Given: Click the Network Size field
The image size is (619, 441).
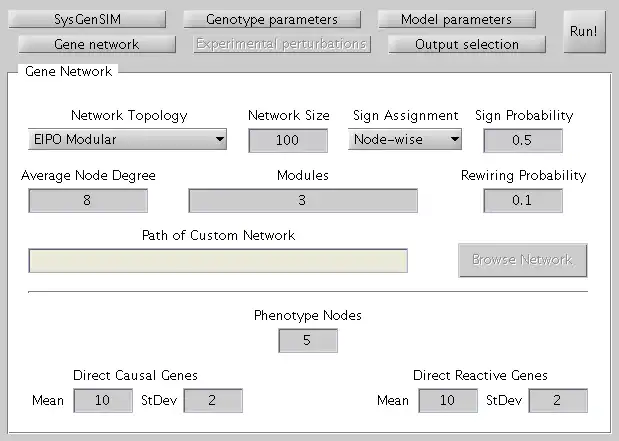Looking at the screenshot, I should click(288, 141).
